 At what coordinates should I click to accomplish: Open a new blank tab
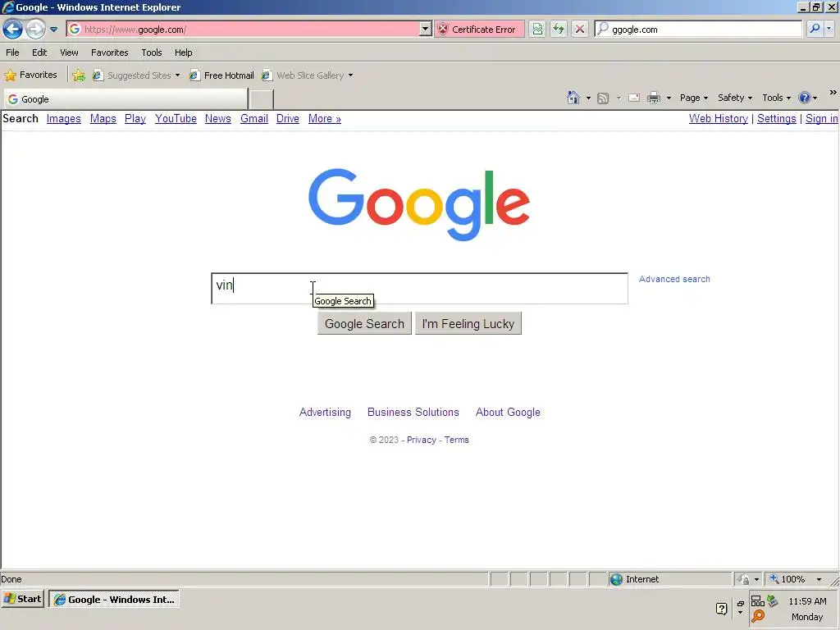[262, 99]
